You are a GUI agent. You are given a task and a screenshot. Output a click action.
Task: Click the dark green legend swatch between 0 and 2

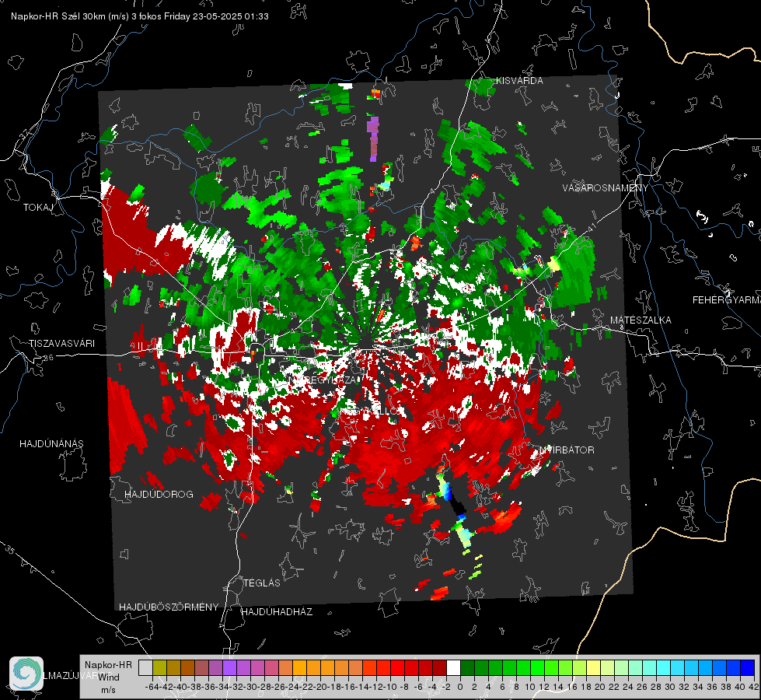tap(467, 667)
